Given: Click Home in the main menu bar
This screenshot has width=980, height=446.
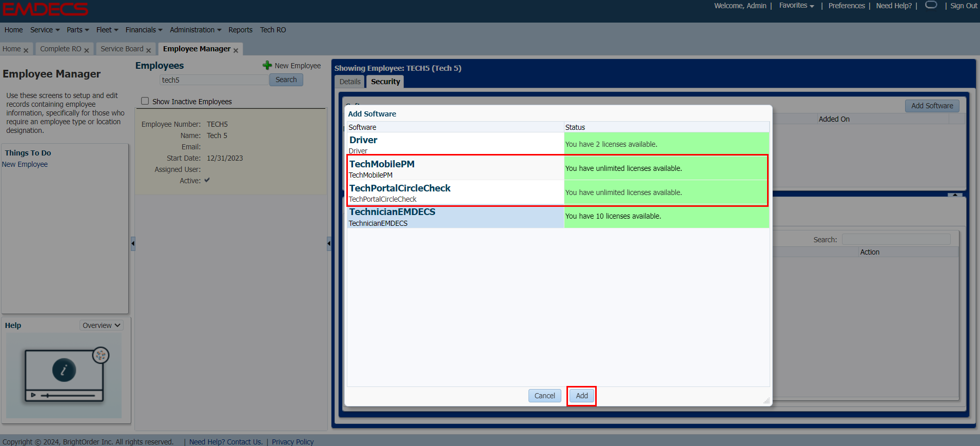Looking at the screenshot, I should pyautogui.click(x=13, y=30).
